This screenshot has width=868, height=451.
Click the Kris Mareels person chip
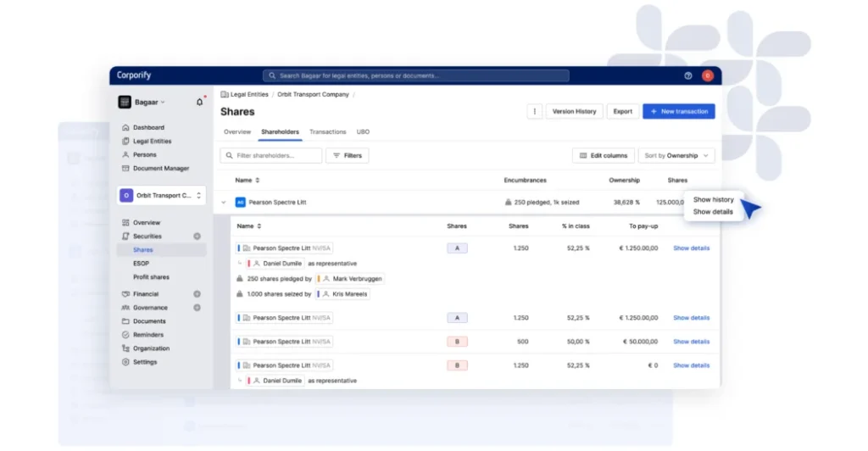[x=342, y=294]
